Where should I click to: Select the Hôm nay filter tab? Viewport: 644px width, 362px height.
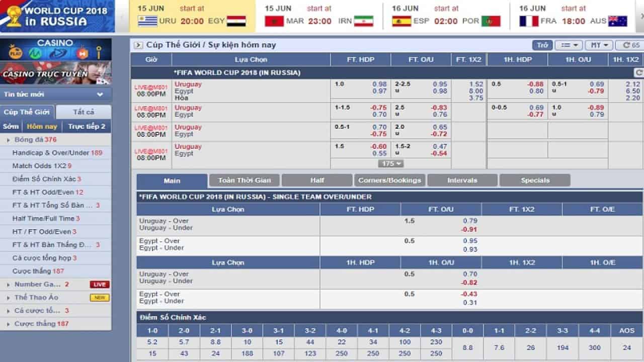click(42, 126)
